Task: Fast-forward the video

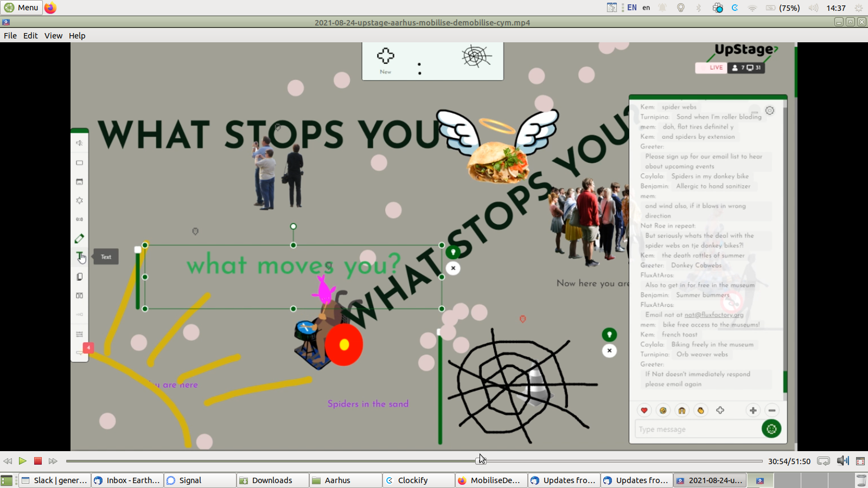Action: [53, 461]
